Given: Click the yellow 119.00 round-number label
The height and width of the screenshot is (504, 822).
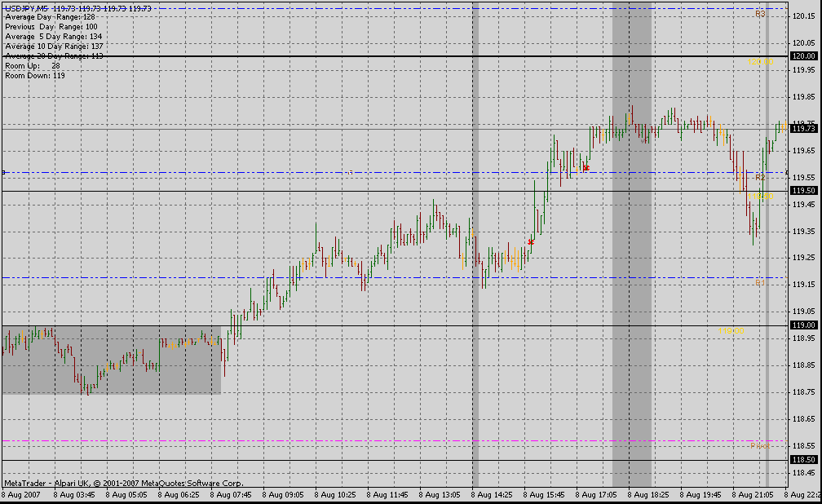Looking at the screenshot, I should point(736,331).
